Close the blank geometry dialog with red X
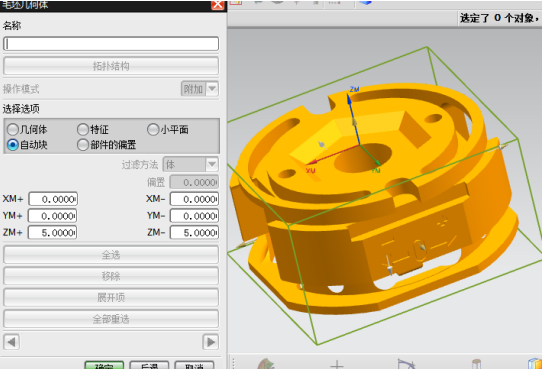This screenshot has height=369, width=543. coord(217,4)
